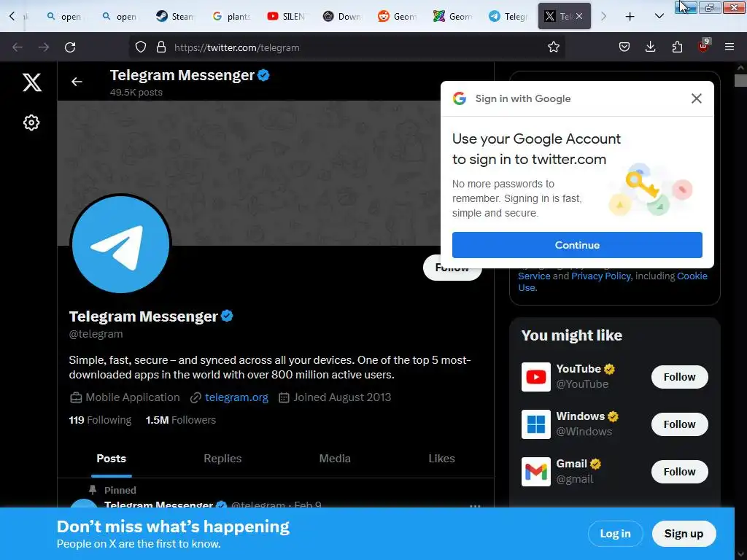Viewport: 747px width, 560px height.
Task: Bookmark this page with the star icon
Action: 553,47
